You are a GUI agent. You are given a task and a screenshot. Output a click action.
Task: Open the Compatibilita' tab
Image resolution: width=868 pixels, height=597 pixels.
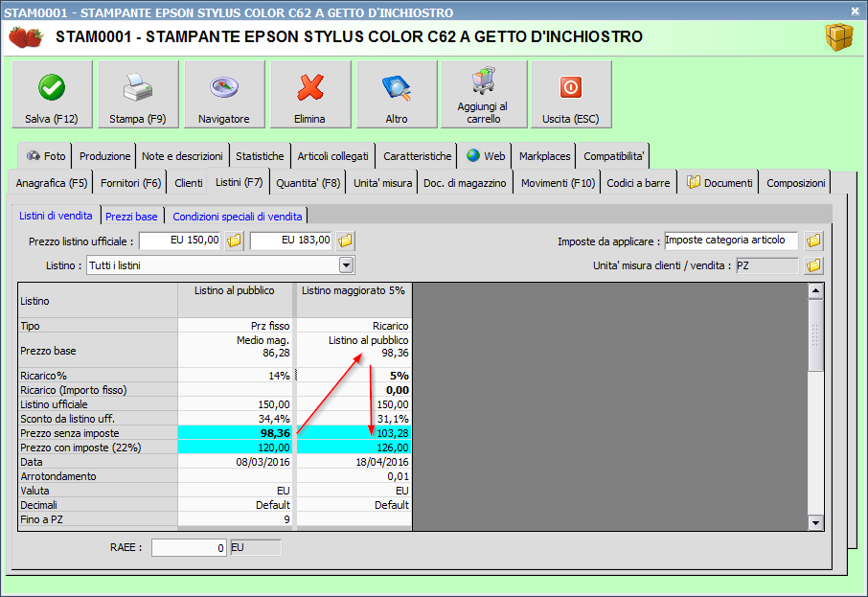tap(613, 156)
